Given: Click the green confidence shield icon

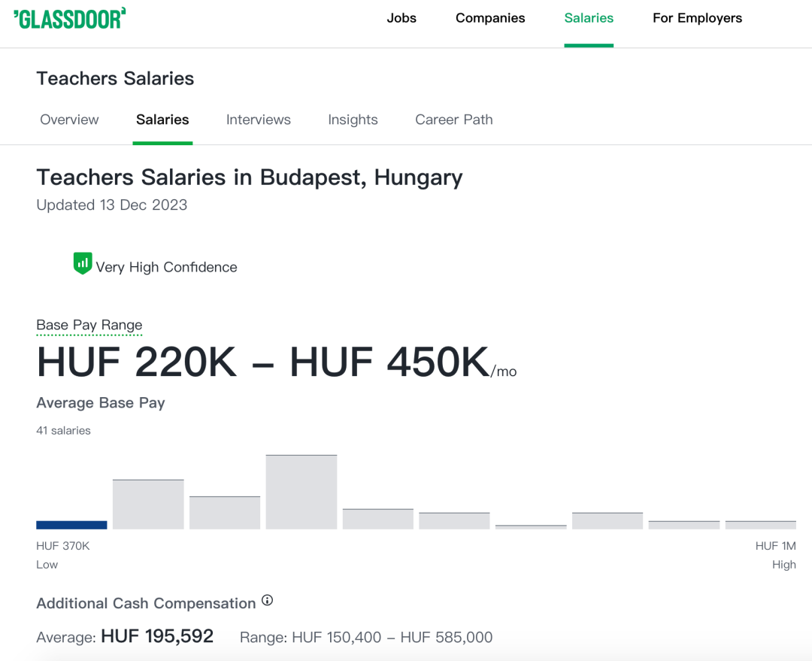Looking at the screenshot, I should coord(83,263).
